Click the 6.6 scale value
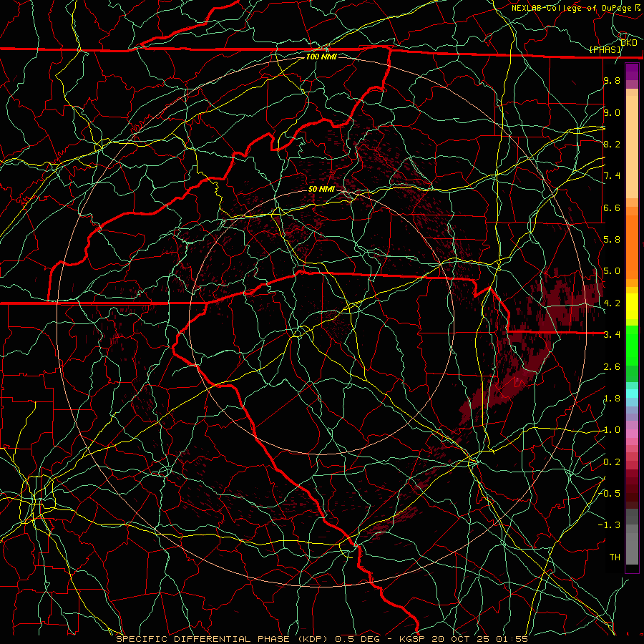644x644 pixels. pyautogui.click(x=612, y=208)
